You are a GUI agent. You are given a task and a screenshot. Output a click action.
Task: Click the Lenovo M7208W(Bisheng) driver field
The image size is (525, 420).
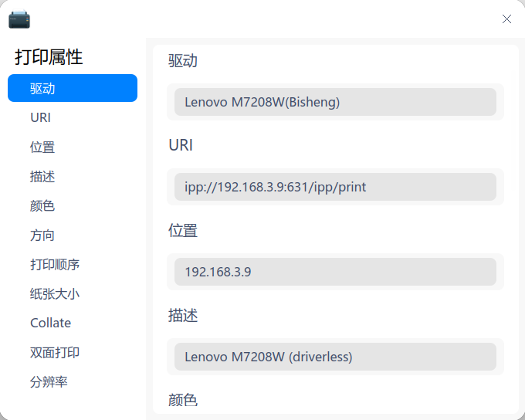pyautogui.click(x=335, y=102)
